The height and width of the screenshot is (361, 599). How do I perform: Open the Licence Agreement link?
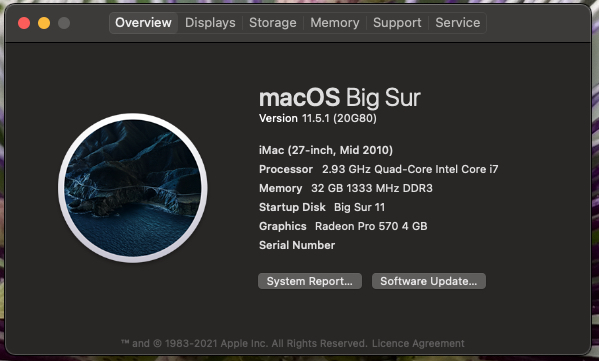coord(418,343)
